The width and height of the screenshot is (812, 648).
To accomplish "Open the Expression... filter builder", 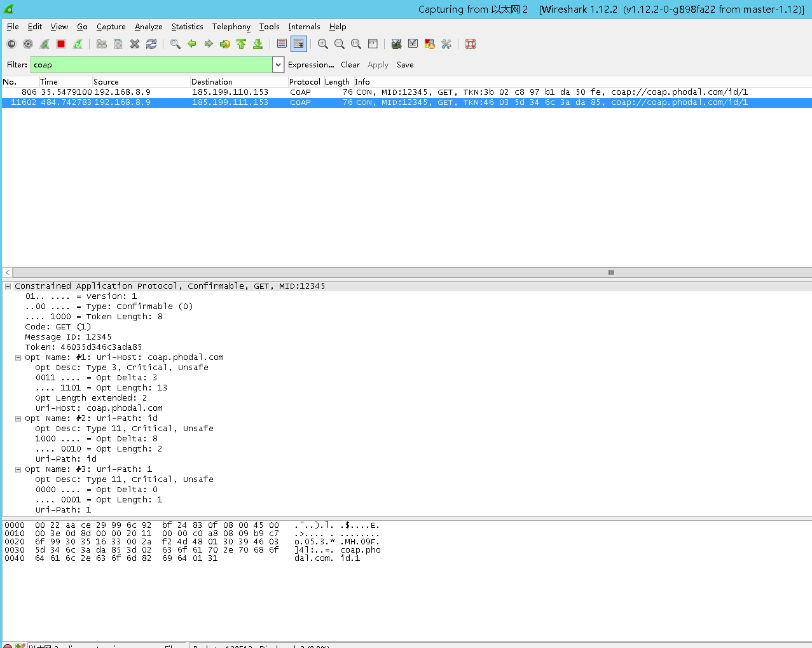I will pos(311,65).
